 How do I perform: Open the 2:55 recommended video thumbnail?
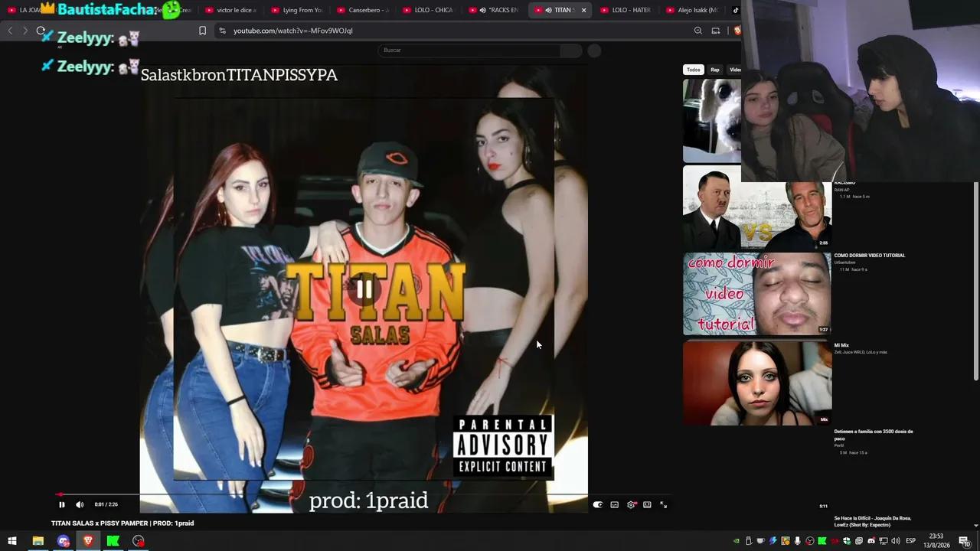pyautogui.click(x=756, y=207)
